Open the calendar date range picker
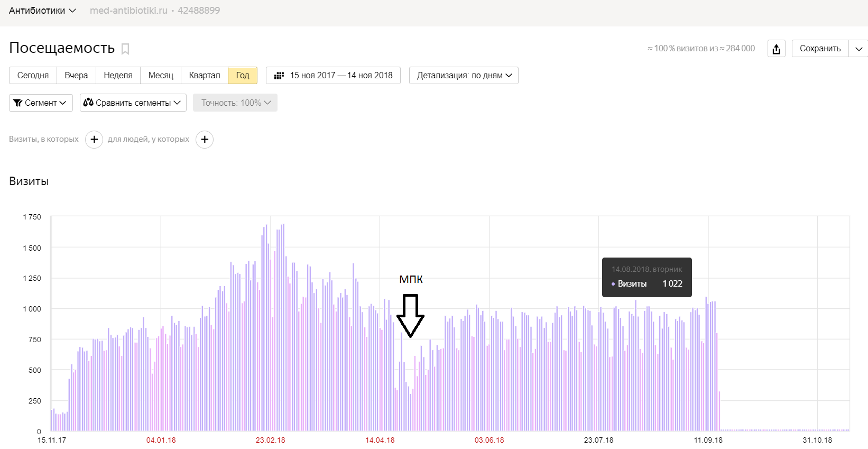Screen dimensions: 868x449 pos(279,76)
